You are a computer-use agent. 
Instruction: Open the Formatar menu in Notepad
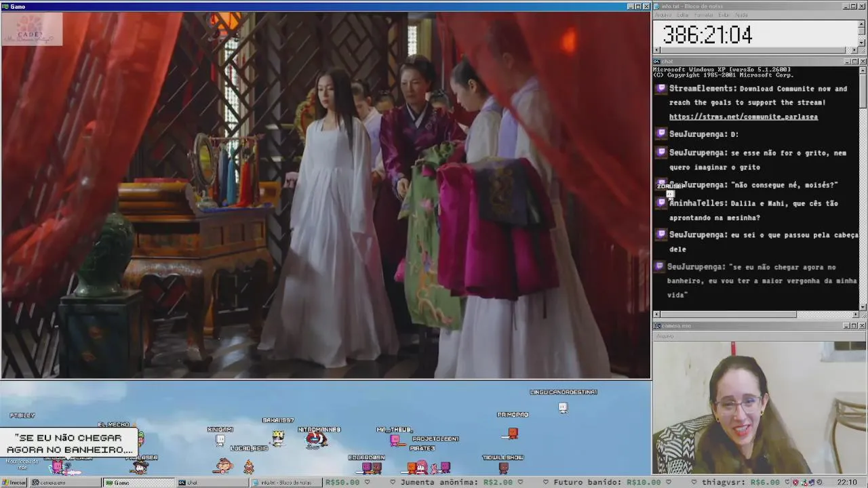[x=703, y=15]
